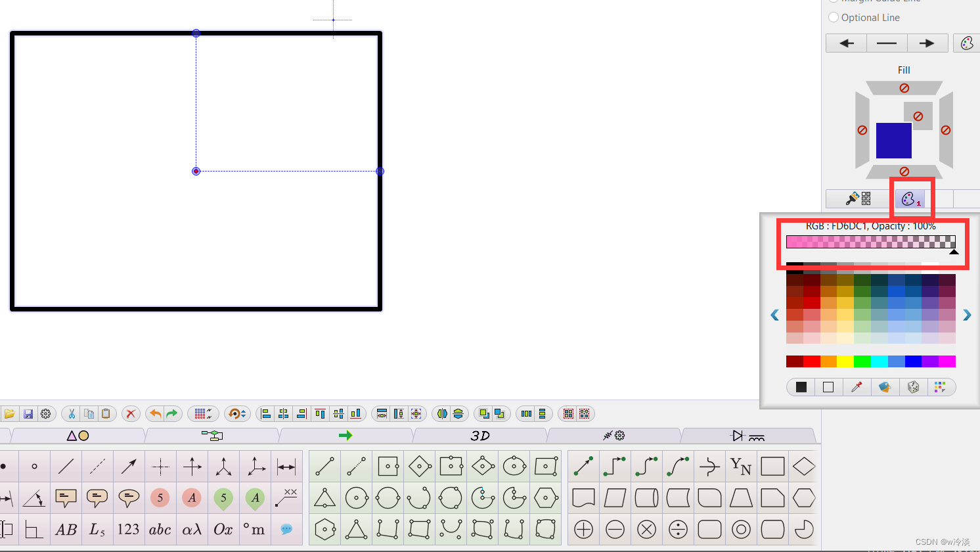Click the blue center fill square
The width and height of the screenshot is (980, 552).
point(894,141)
